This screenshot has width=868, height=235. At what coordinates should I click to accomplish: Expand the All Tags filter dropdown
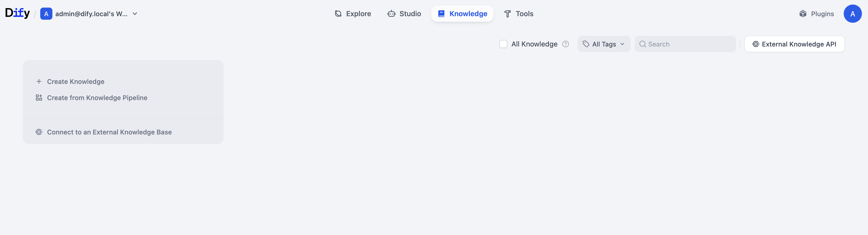pyautogui.click(x=622, y=44)
